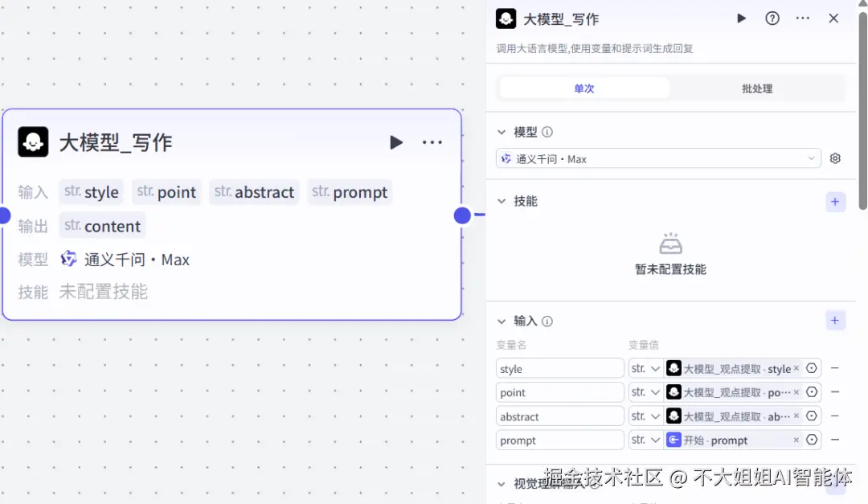The width and height of the screenshot is (868, 504).
Task: Open type dropdown for abstract row
Action: click(645, 416)
